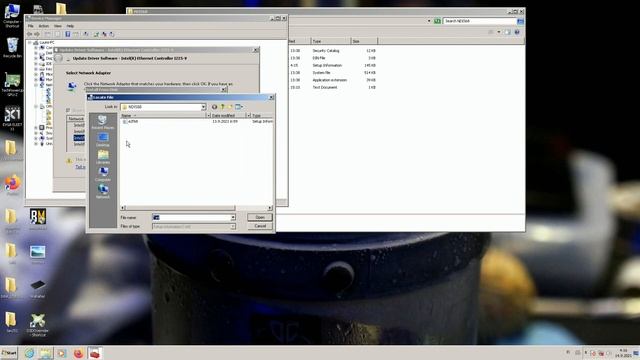Open Network in Locate File sidebar
Screen dimensions: 640x360
[103, 191]
